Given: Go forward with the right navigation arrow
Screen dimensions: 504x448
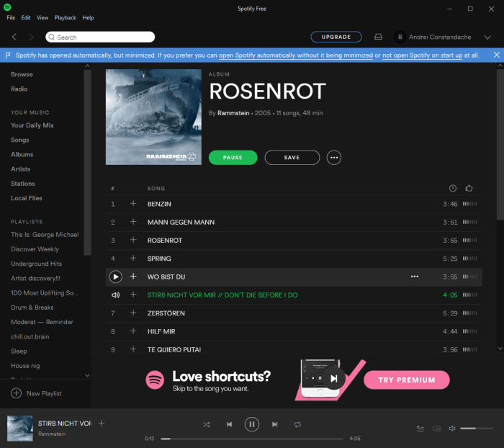Looking at the screenshot, I should pyautogui.click(x=31, y=37).
